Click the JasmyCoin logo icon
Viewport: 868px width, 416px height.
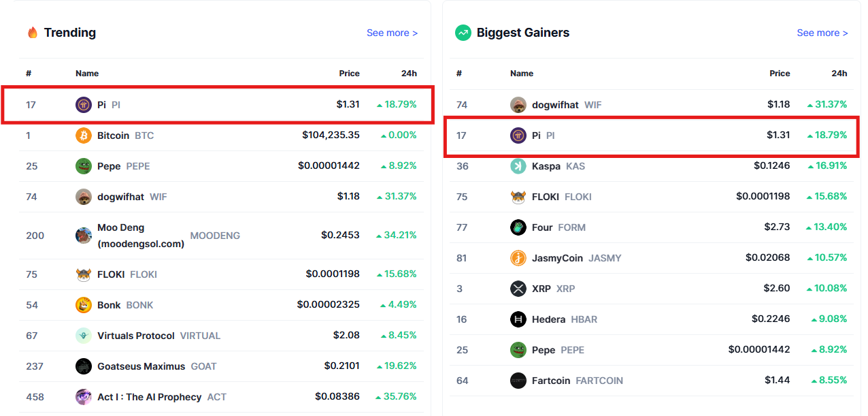click(x=518, y=258)
